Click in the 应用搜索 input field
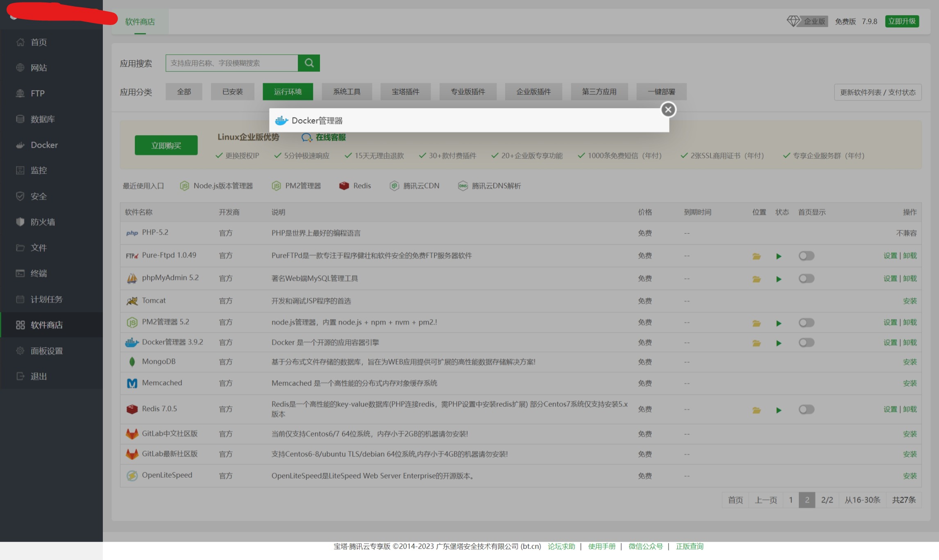This screenshot has width=939, height=560. pyautogui.click(x=232, y=63)
